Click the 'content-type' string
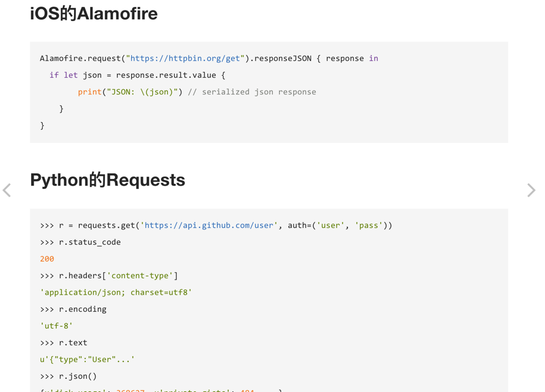 (140, 276)
